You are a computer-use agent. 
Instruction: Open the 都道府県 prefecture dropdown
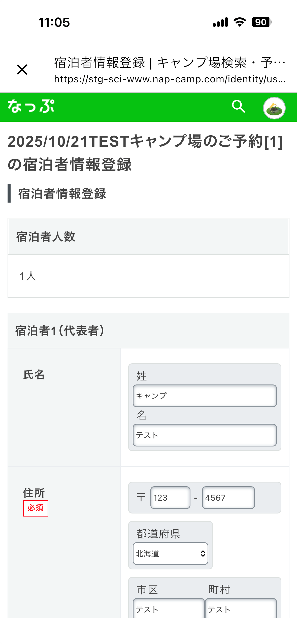pyautogui.click(x=170, y=554)
